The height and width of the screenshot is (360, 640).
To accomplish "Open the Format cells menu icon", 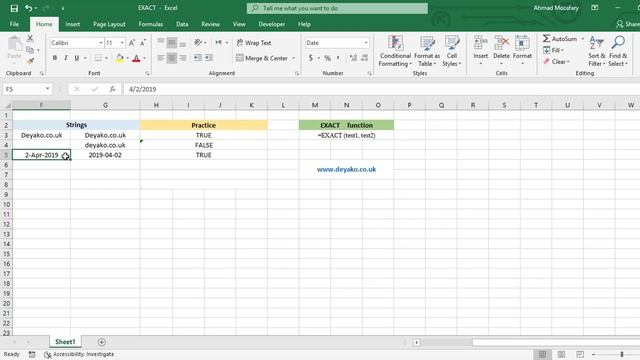I will click(x=522, y=42).
